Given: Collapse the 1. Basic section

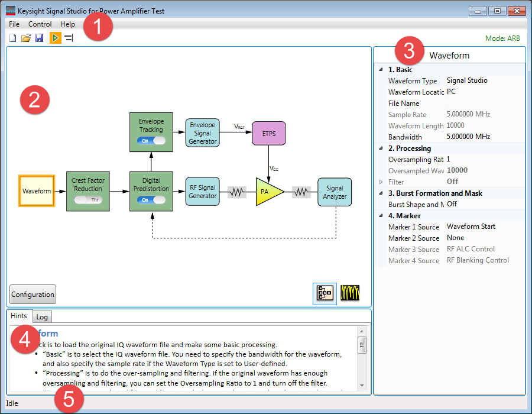Looking at the screenshot, I should pos(381,70).
